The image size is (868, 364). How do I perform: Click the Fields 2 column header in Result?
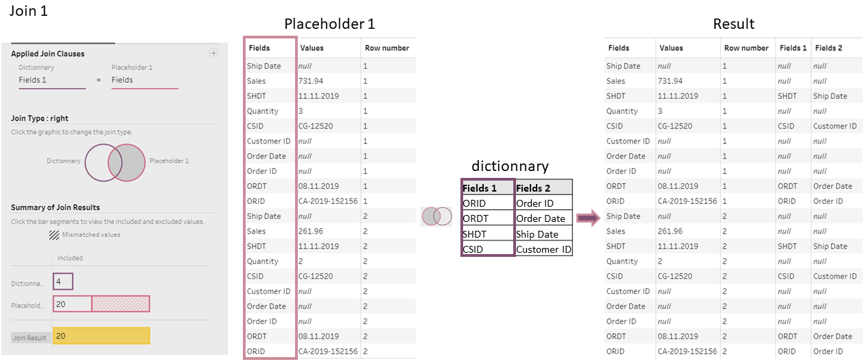point(828,48)
